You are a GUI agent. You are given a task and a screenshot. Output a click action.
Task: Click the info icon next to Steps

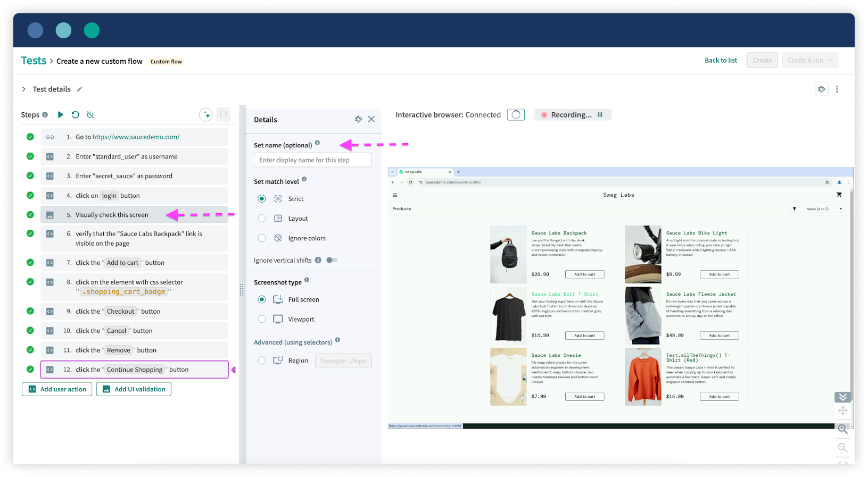(45, 115)
